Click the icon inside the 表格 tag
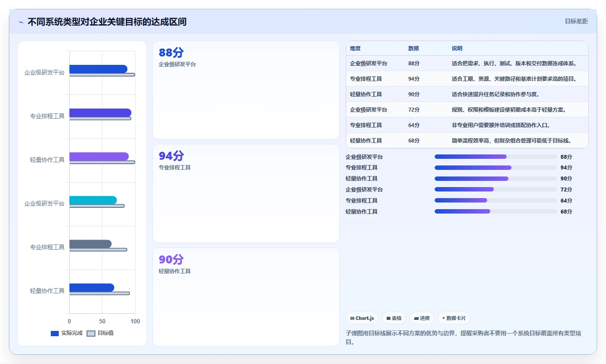 point(389,318)
